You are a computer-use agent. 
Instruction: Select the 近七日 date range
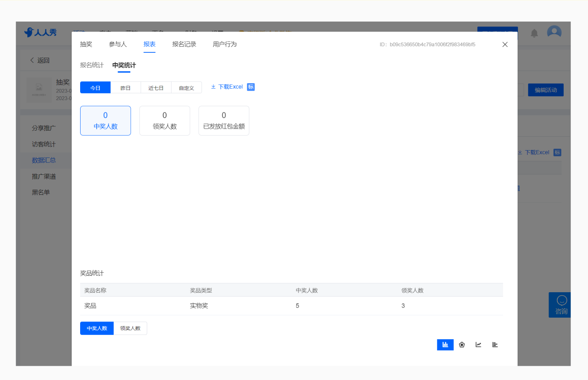[156, 87]
